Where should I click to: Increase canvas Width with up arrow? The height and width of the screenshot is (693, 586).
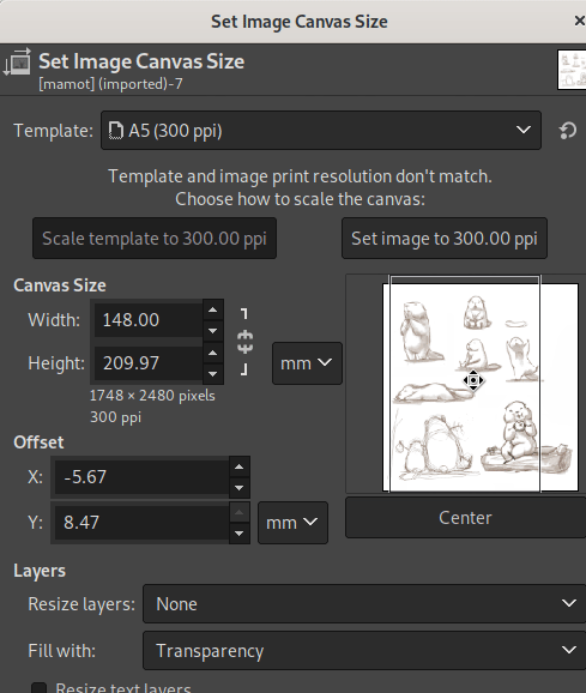(x=213, y=310)
